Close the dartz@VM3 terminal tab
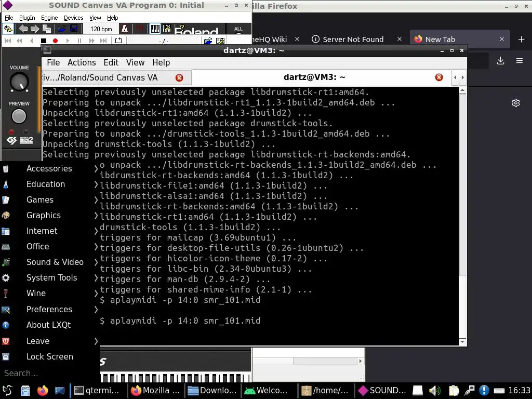 click(x=439, y=77)
